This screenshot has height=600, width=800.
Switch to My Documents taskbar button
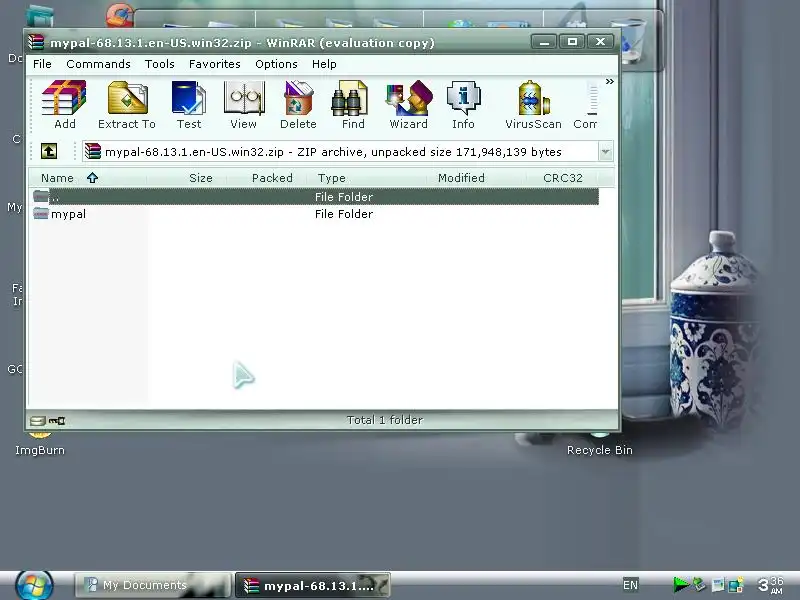153,585
